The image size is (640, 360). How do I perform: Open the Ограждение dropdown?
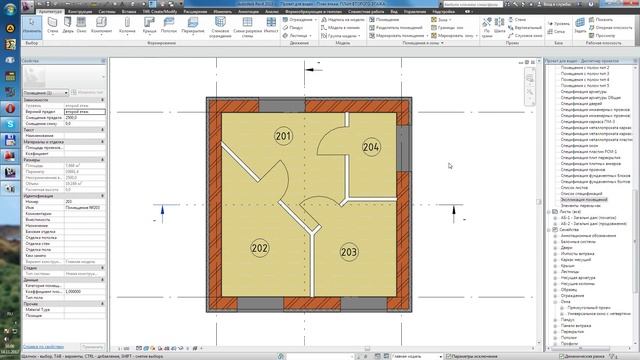(x=316, y=20)
